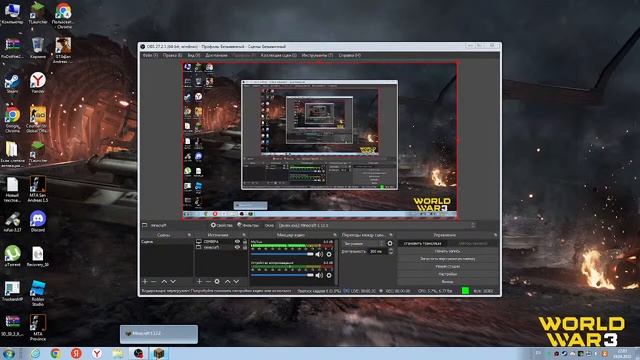
Task: Open Свойства on the source toolbar
Action: pyautogui.click(x=222, y=225)
